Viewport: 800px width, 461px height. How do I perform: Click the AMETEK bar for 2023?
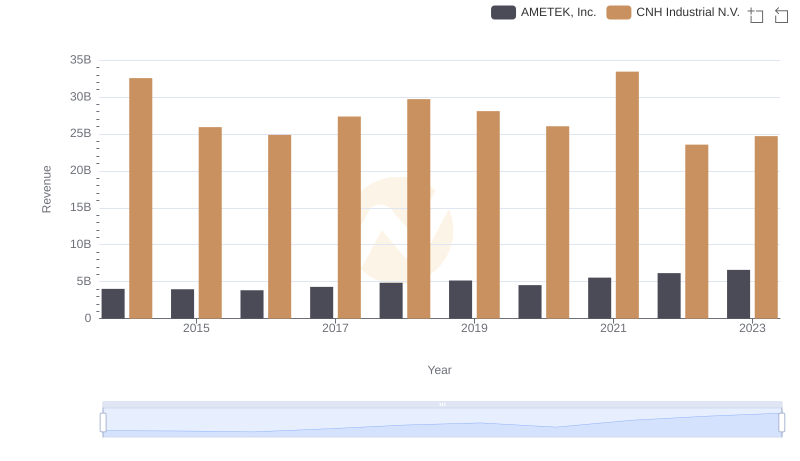pos(738,294)
